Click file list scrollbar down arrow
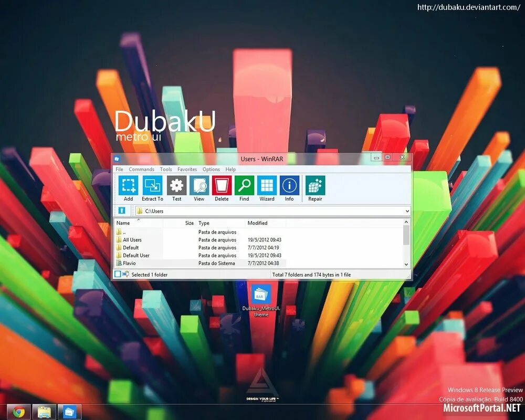The width and height of the screenshot is (525, 420). click(406, 264)
